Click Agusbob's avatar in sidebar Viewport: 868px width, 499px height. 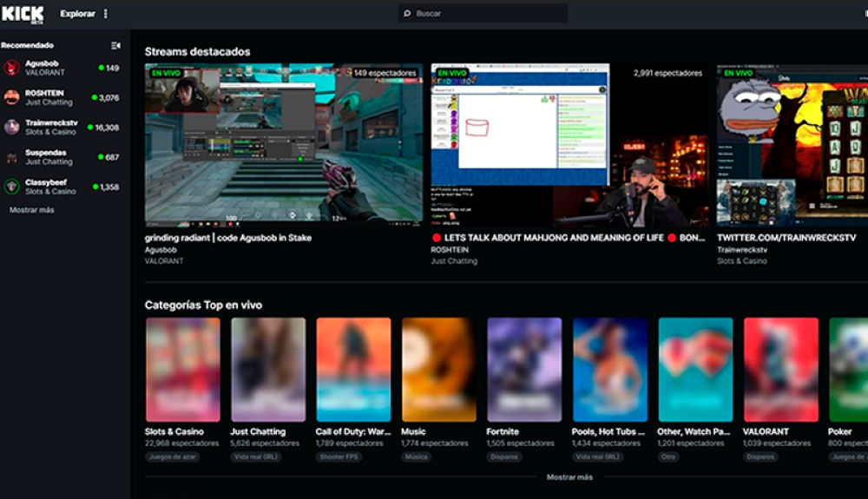(11, 68)
